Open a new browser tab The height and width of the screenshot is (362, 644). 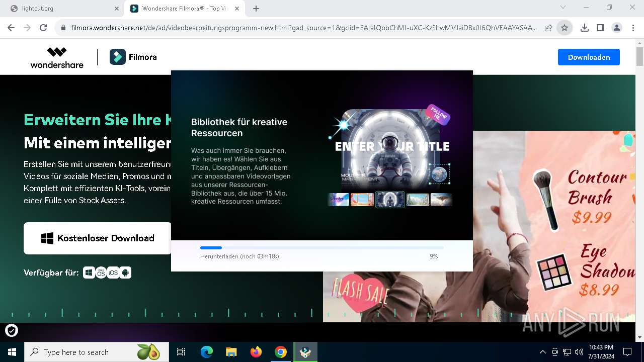click(x=256, y=9)
